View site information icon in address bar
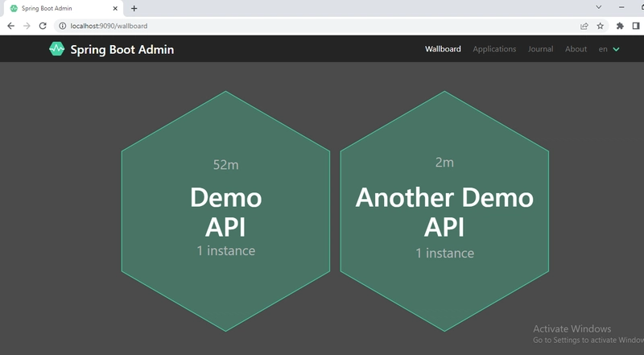Screen dimensions: 644x355 click(63, 26)
